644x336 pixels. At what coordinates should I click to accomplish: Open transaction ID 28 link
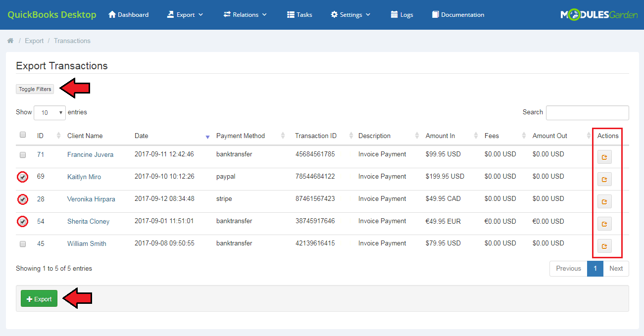[x=41, y=199]
